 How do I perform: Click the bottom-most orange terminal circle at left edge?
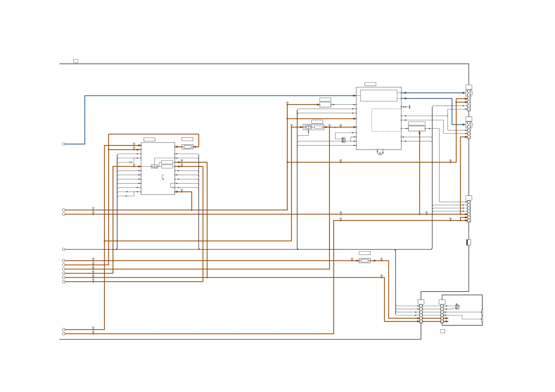click(64, 334)
